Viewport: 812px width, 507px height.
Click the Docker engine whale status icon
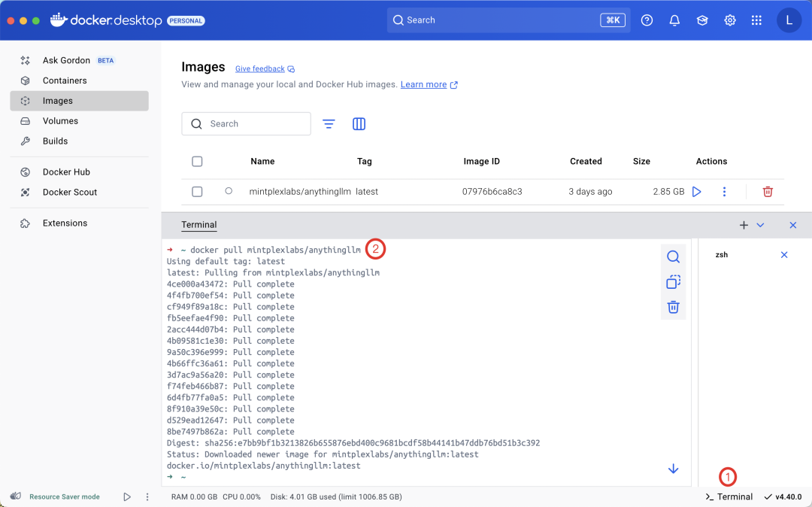[x=16, y=496]
